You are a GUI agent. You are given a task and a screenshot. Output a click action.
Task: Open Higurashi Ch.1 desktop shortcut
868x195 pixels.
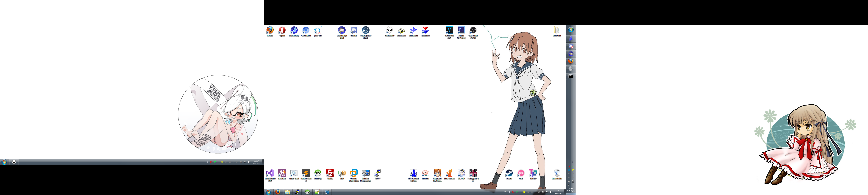click(437, 175)
